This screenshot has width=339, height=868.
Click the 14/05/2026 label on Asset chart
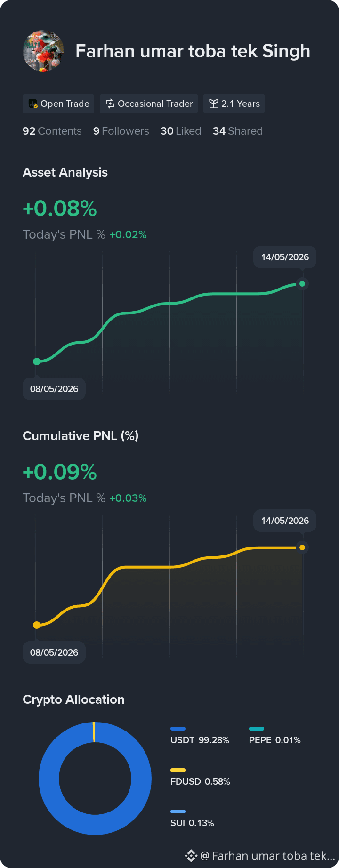coord(285,257)
